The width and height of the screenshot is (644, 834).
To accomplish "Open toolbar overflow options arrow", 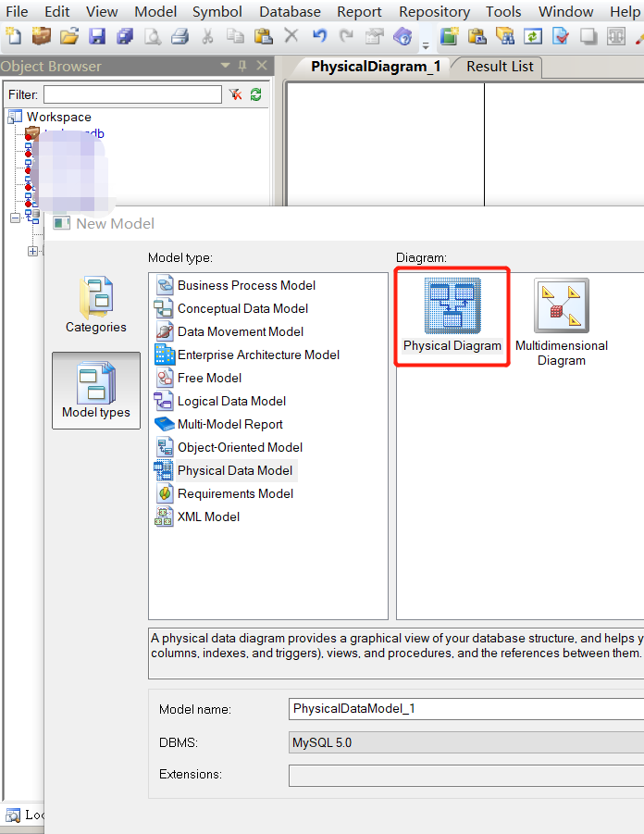I will (x=426, y=45).
